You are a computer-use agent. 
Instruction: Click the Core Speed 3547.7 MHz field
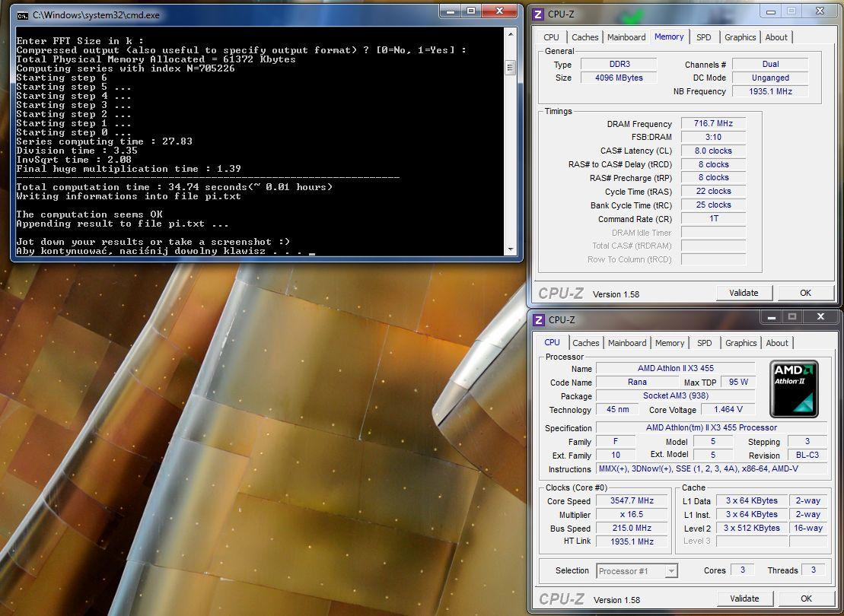click(632, 501)
